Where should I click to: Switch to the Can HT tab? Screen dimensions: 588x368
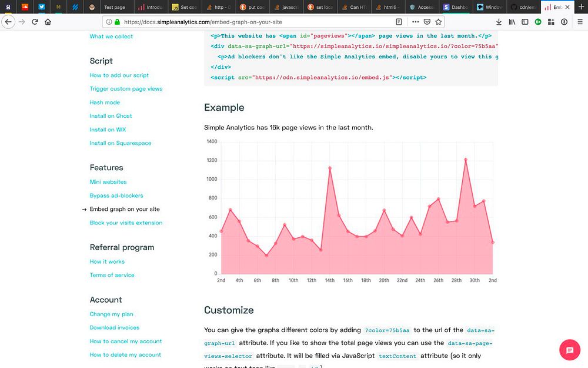click(x=354, y=6)
